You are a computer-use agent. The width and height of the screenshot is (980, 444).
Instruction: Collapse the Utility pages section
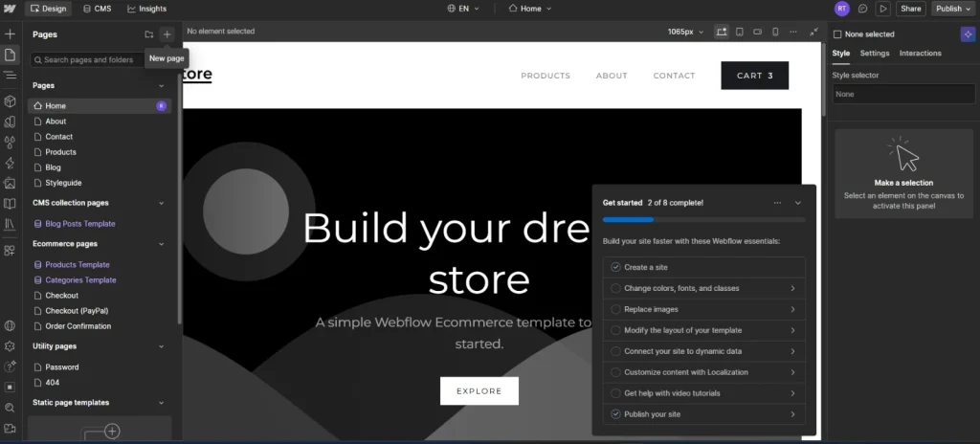(161, 346)
